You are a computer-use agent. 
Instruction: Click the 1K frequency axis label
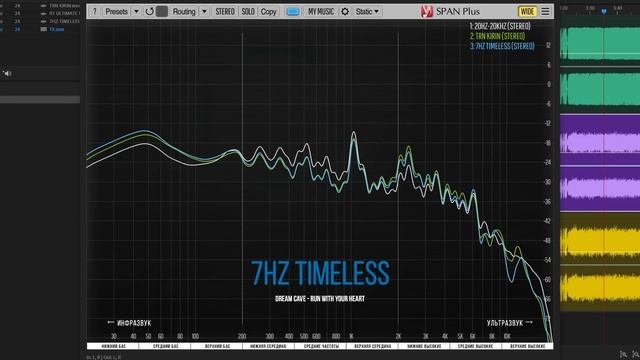[351, 336]
